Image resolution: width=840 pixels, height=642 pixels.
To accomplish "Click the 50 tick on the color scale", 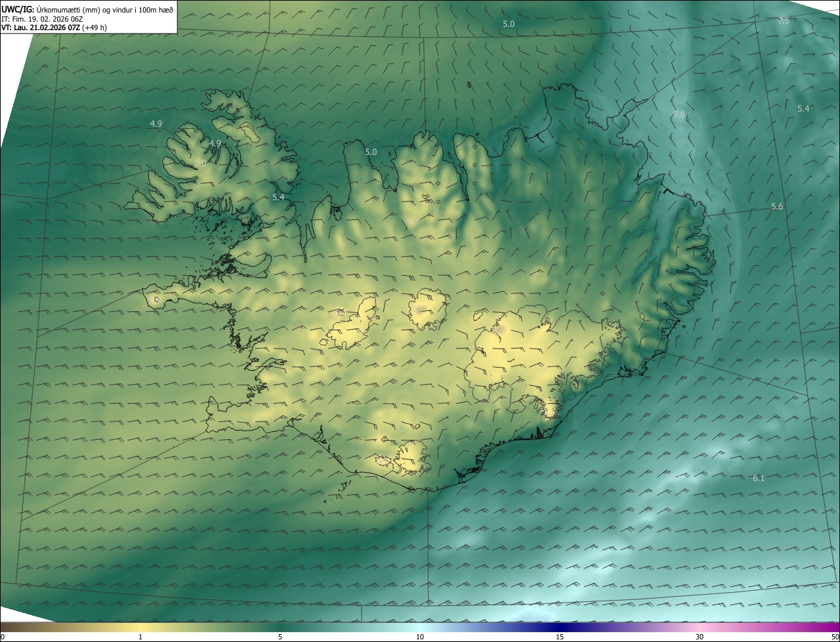I will point(835,637).
